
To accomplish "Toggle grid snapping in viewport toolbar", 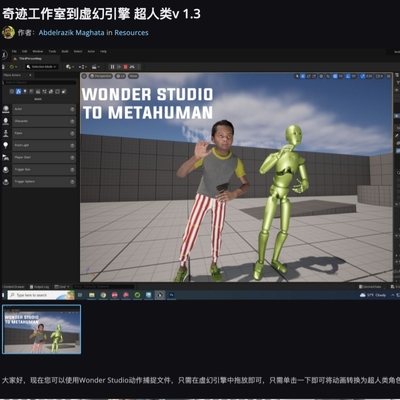I will pyautogui.click(x=335, y=76).
